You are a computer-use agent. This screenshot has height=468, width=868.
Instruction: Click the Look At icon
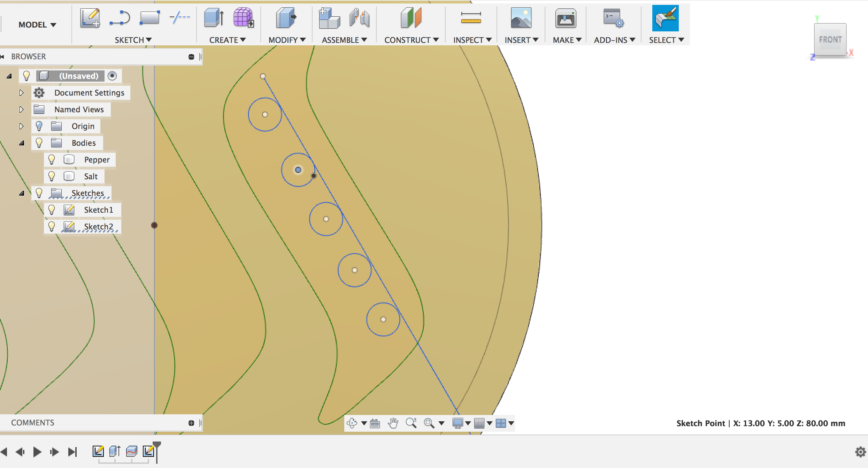point(375,423)
